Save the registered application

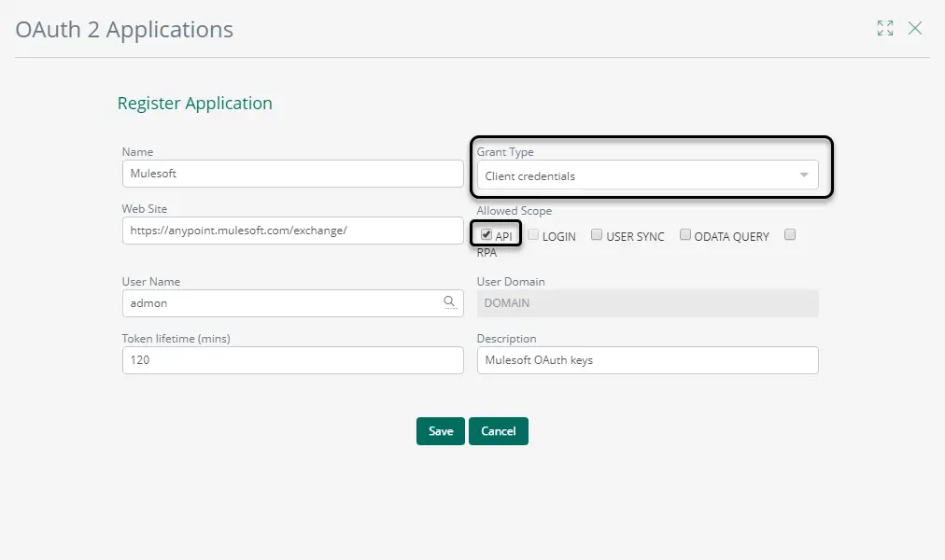coord(441,431)
